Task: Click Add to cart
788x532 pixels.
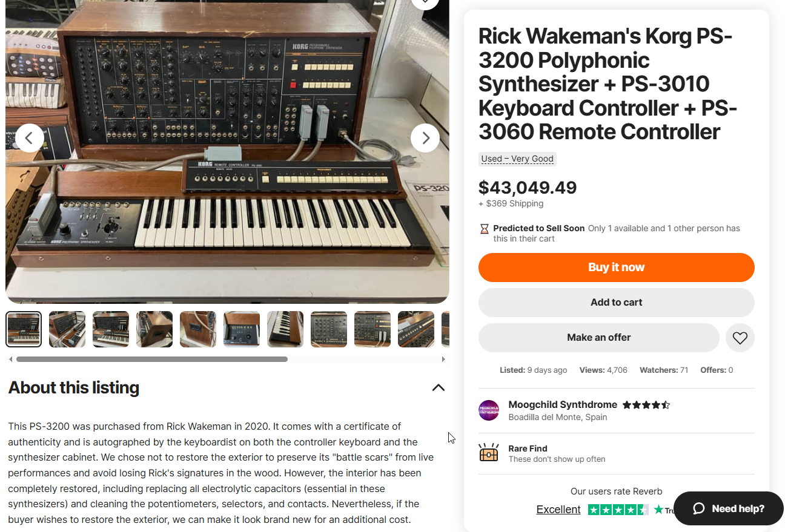Action: [616, 303]
